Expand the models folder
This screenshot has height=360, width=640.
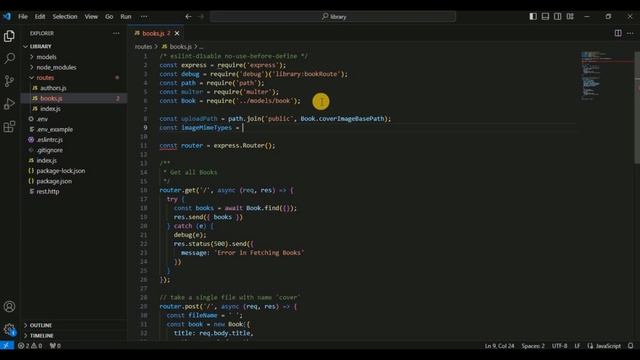point(46,57)
